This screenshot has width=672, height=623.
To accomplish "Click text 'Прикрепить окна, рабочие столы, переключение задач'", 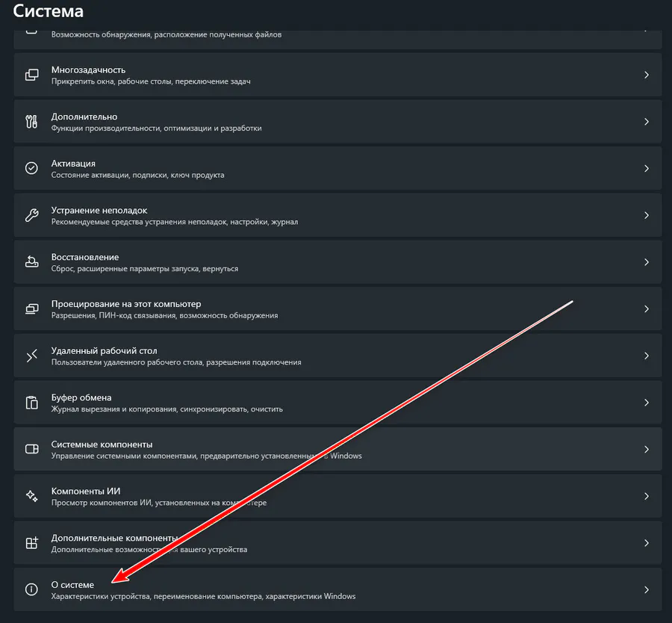I will pyautogui.click(x=151, y=81).
